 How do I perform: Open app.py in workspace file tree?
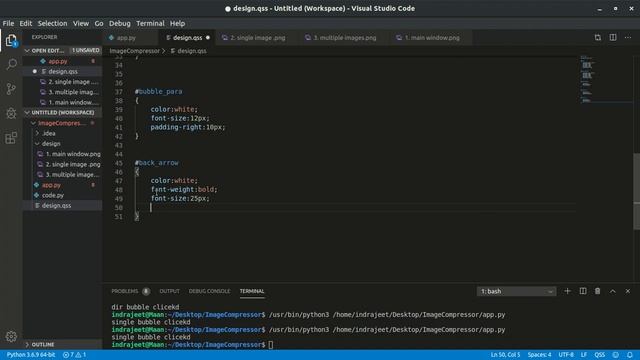coord(62,185)
